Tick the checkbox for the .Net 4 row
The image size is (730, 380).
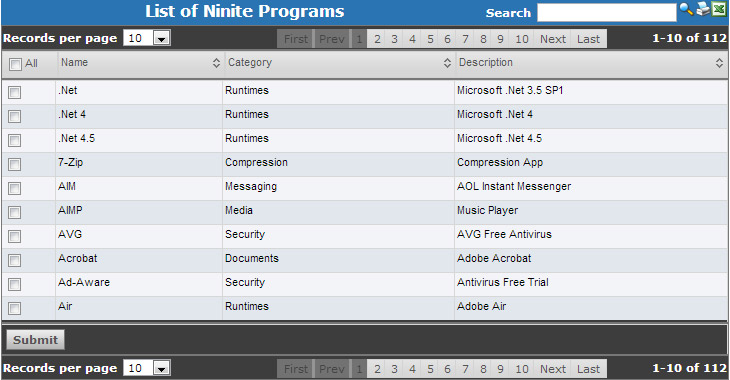14,116
